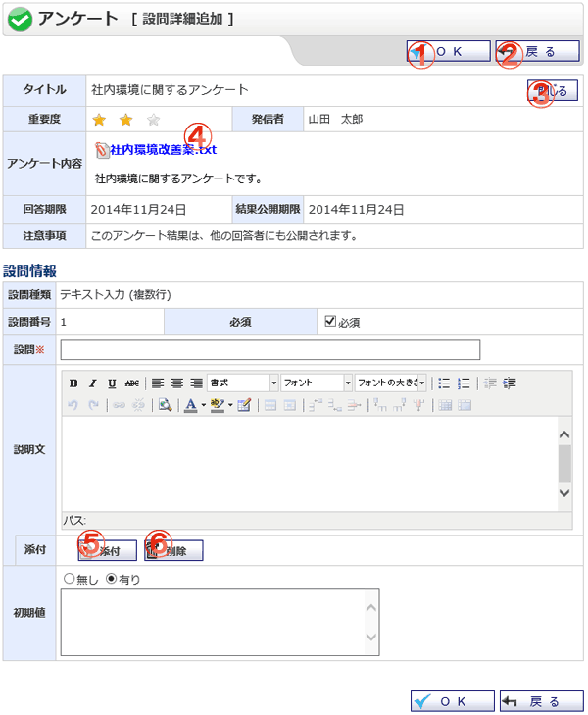This screenshot has width=588, height=715.
Task: Click the 閉じる button beside title
Action: (553, 90)
